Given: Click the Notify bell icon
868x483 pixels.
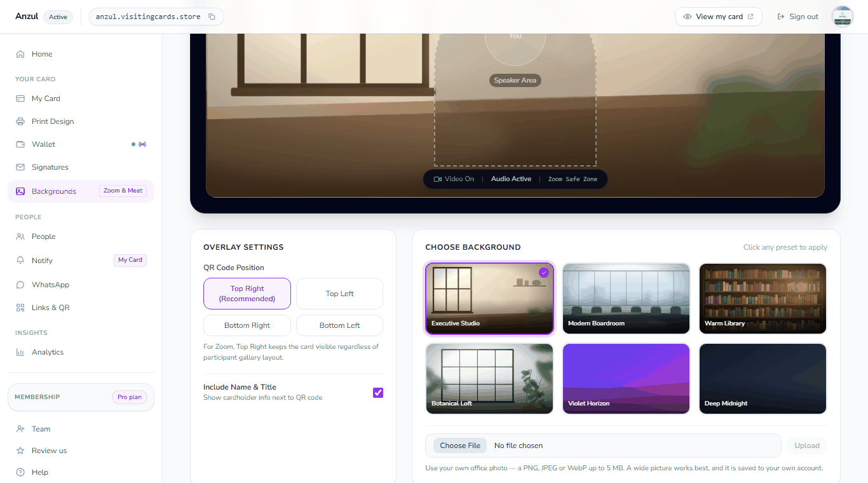Looking at the screenshot, I should pos(20,261).
